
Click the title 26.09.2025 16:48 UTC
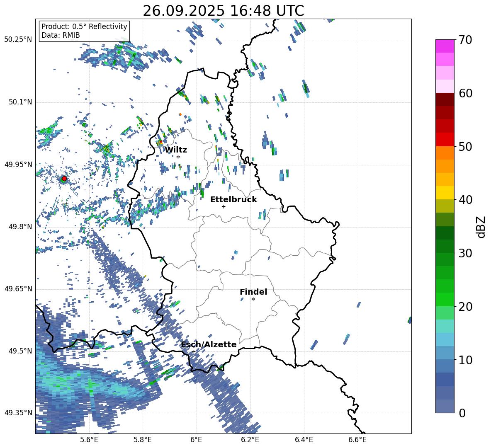(223, 11)
